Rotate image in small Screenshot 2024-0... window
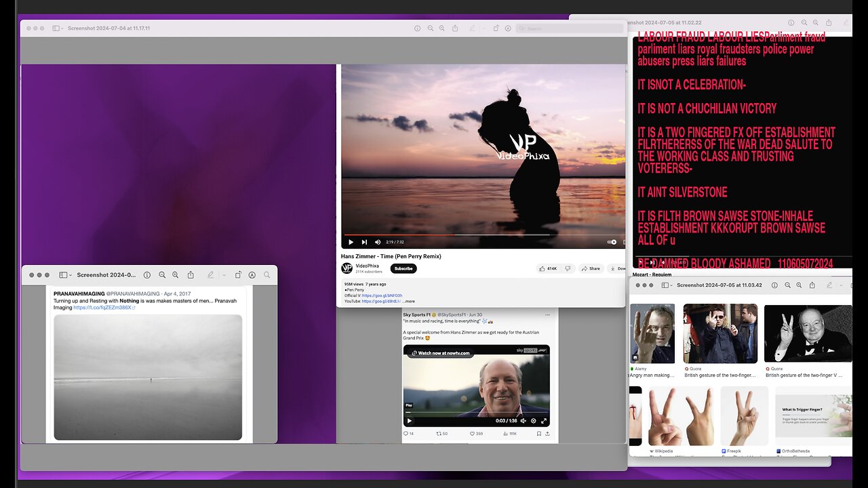The width and height of the screenshot is (868, 488). [238, 274]
